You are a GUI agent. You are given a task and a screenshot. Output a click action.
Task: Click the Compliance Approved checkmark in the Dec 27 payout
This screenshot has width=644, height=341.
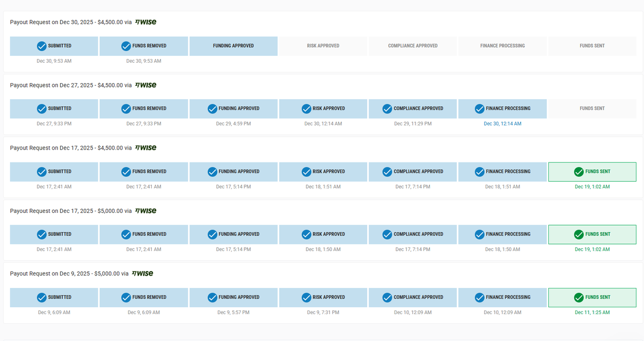[387, 109]
